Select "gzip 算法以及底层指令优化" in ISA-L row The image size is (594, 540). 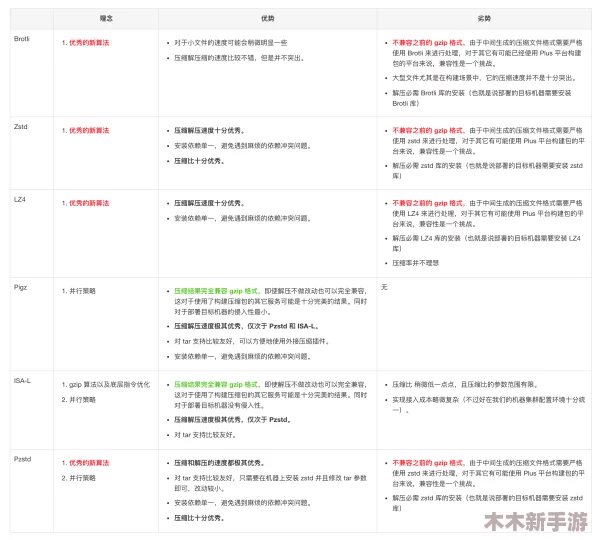click(109, 384)
